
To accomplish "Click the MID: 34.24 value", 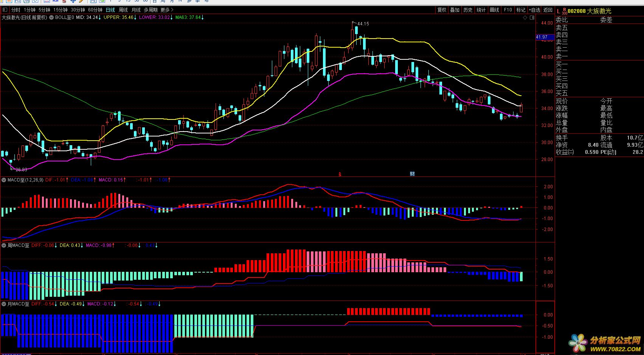I will click(87, 17).
